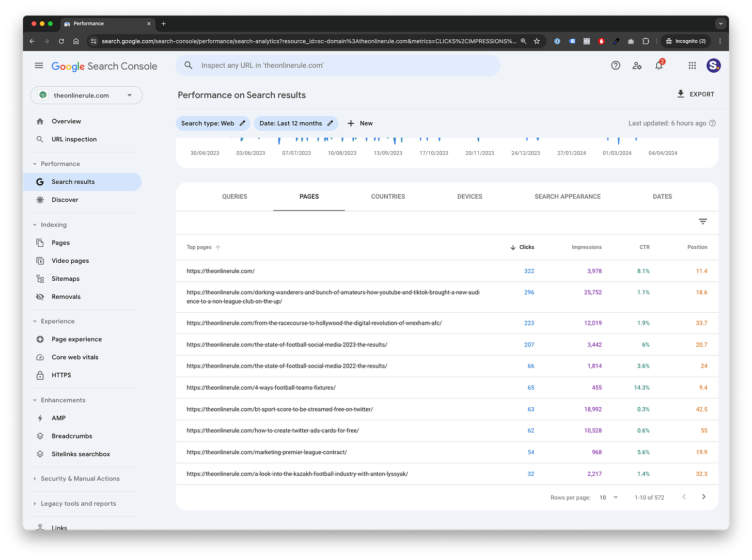Click the Last updated info icon

(x=713, y=123)
